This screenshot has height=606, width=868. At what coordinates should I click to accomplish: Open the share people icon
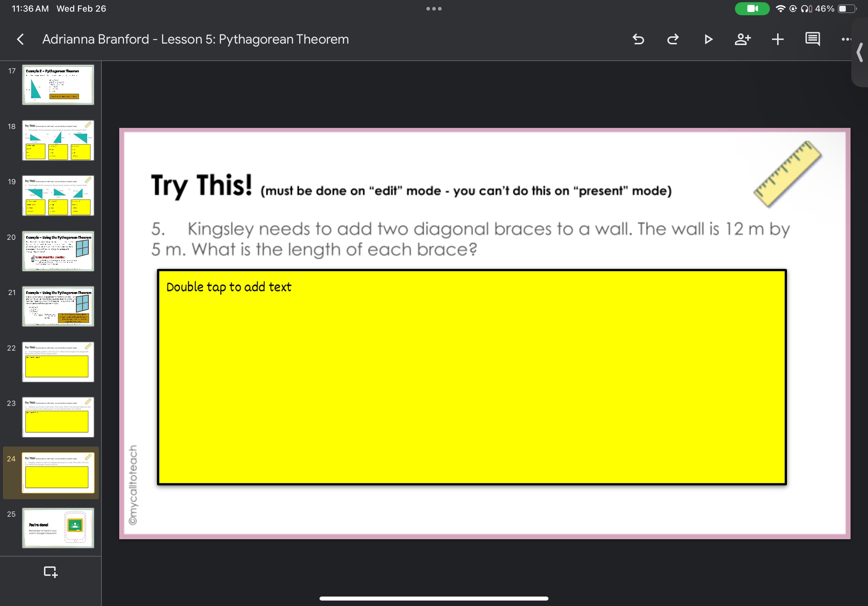pyautogui.click(x=743, y=39)
